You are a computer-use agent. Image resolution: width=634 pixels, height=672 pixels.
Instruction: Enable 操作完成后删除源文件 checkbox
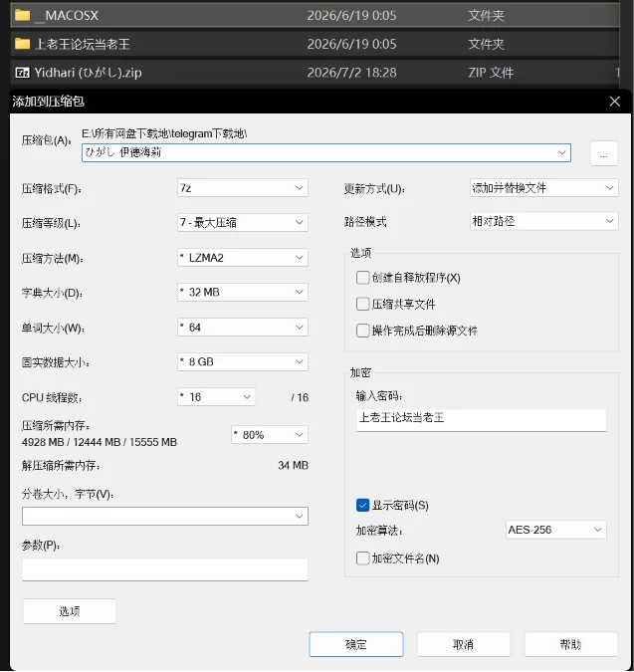(x=363, y=331)
